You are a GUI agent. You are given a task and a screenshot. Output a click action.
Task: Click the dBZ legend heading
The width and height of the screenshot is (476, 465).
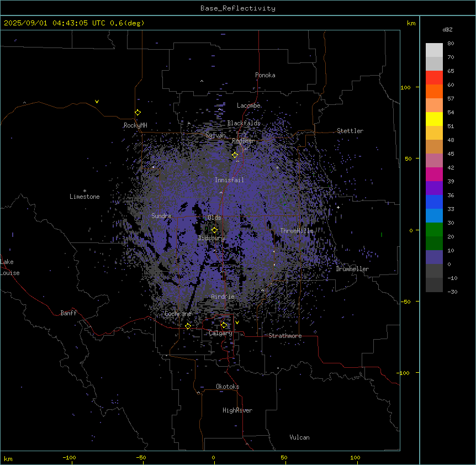[447, 29]
